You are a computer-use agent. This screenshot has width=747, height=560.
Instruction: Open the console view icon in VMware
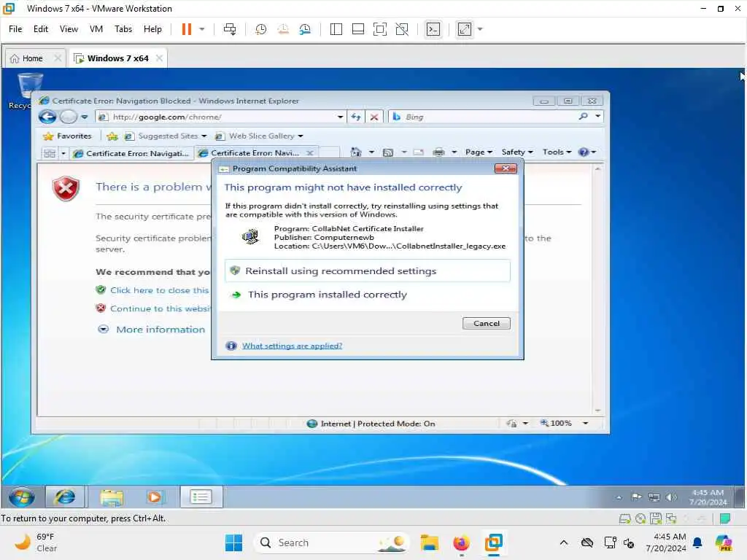[433, 29]
